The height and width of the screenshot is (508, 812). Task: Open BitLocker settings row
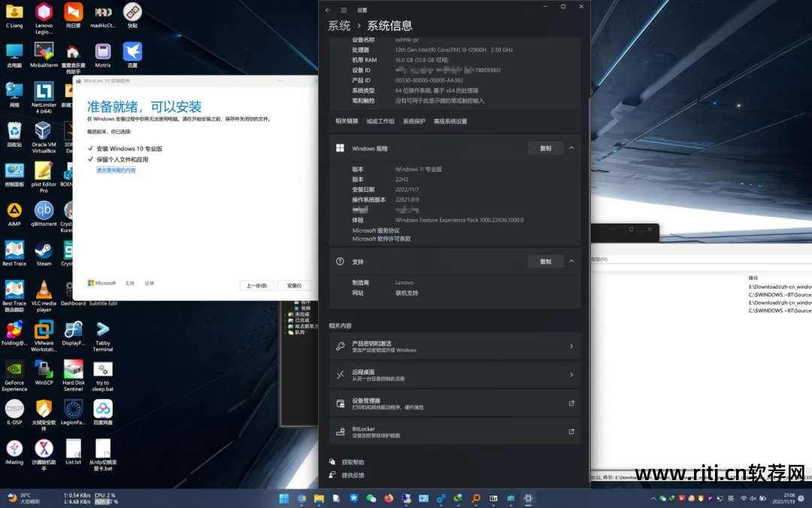point(455,432)
